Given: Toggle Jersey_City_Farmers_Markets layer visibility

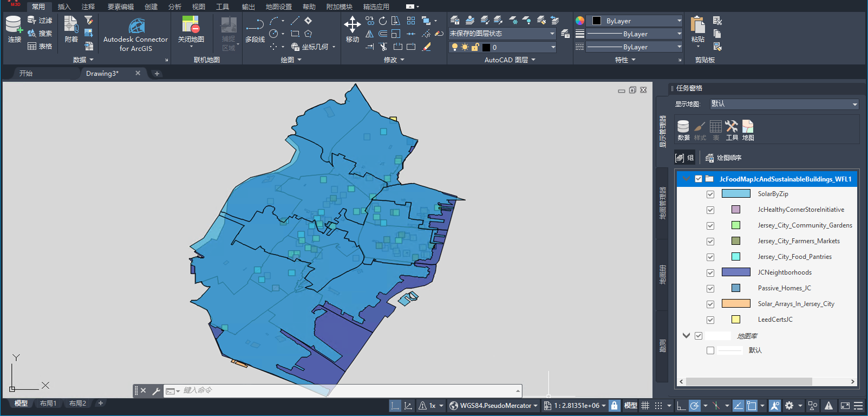Looking at the screenshot, I should (710, 242).
